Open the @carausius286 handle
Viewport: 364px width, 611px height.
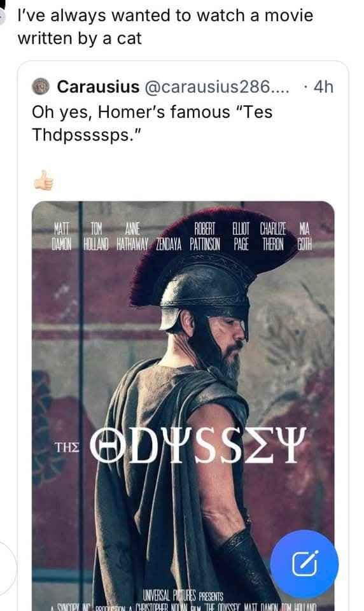coord(217,87)
